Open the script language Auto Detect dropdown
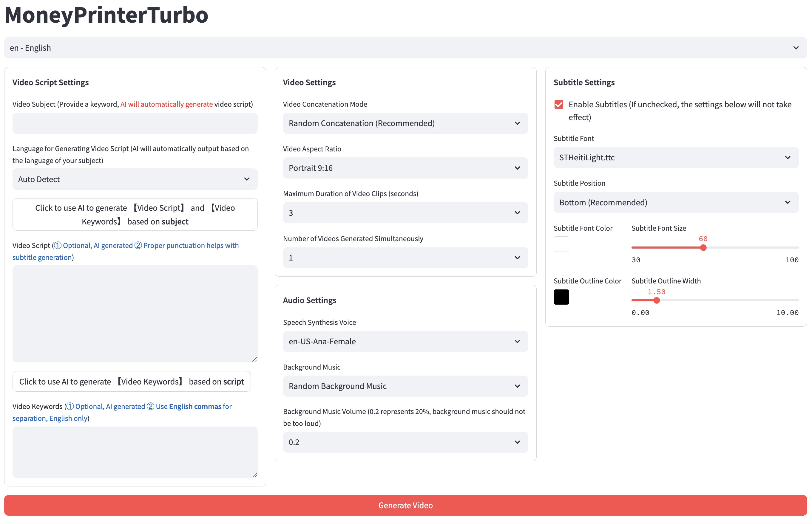Image resolution: width=812 pixels, height=524 pixels. [x=135, y=179]
